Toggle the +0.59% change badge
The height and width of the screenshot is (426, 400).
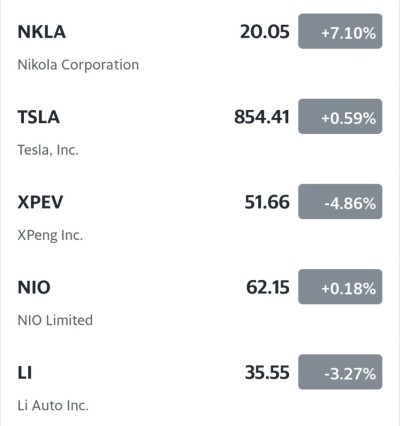340,116
